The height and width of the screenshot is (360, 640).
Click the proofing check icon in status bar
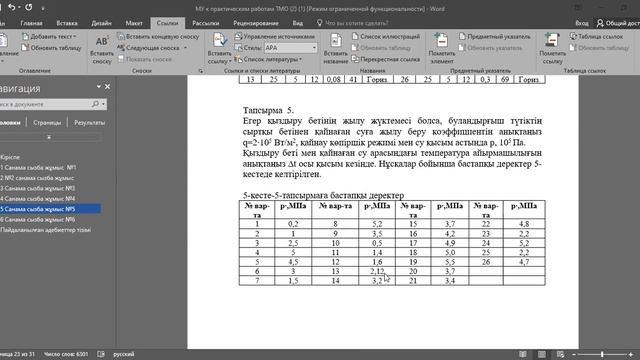click(101, 354)
